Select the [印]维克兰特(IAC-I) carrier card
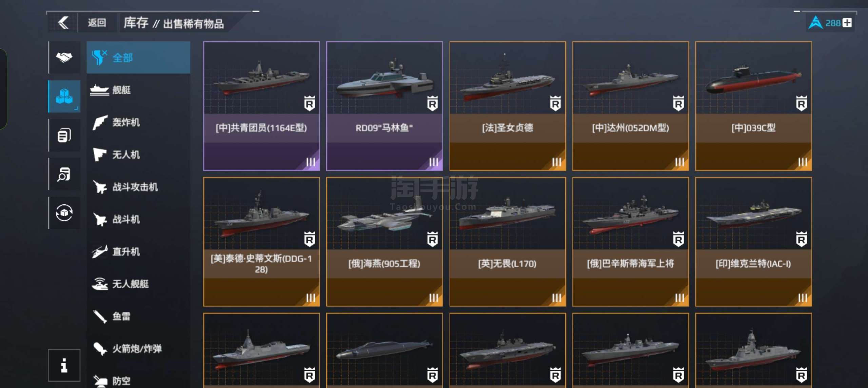This screenshot has width=868, height=388. point(753,242)
